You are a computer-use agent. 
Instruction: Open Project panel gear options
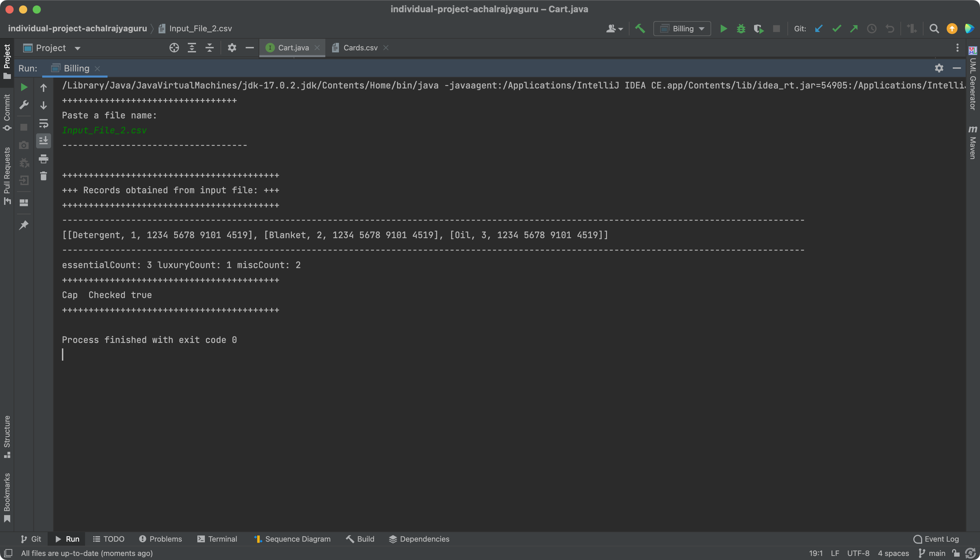[x=232, y=48]
